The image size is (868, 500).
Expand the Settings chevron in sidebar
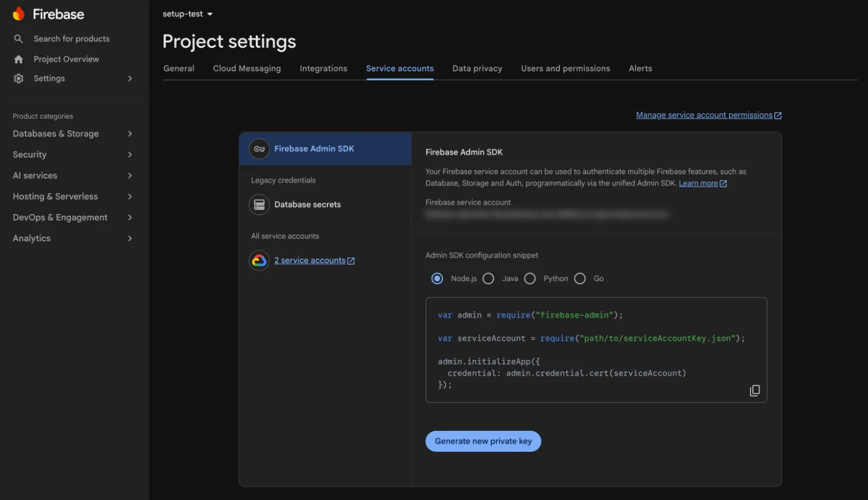click(x=130, y=79)
